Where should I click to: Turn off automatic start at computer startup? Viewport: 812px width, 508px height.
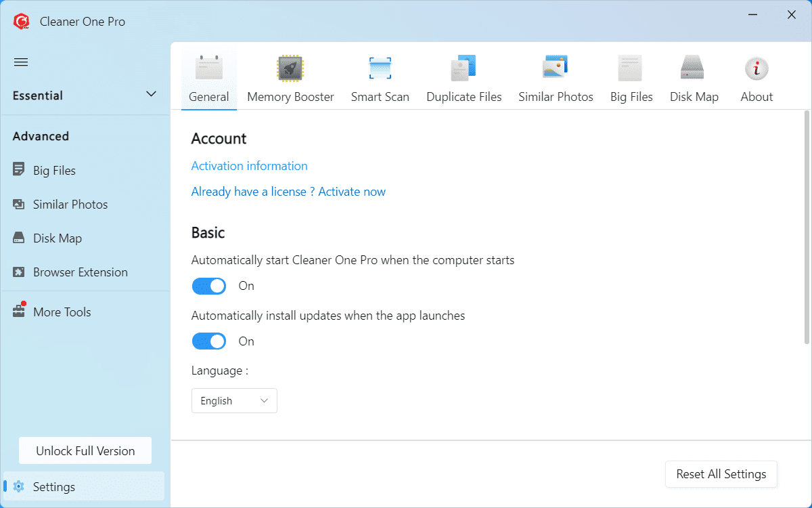tap(209, 286)
